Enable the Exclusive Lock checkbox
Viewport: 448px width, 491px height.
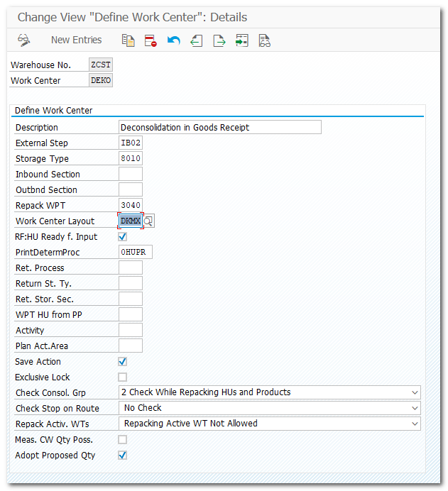point(122,377)
